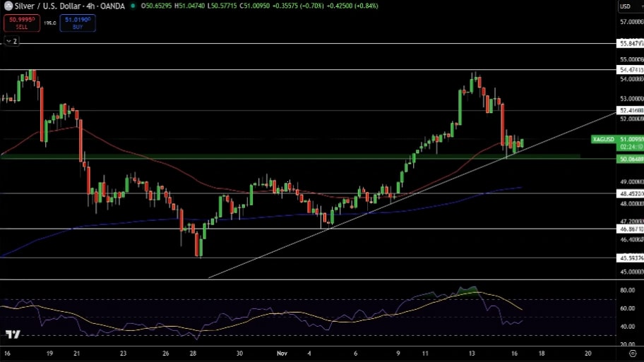Click the 195.0 spread value
The width and height of the screenshot is (644, 362).
click(x=49, y=23)
